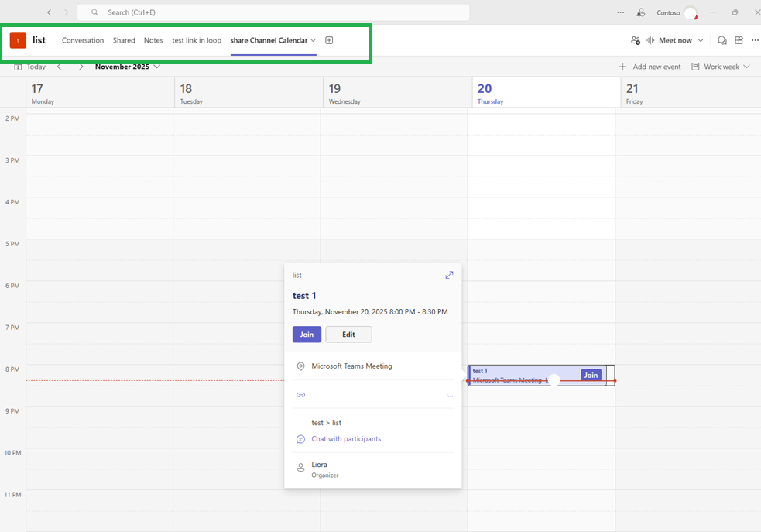
Task: Go to previous week arrow
Action: pos(59,67)
